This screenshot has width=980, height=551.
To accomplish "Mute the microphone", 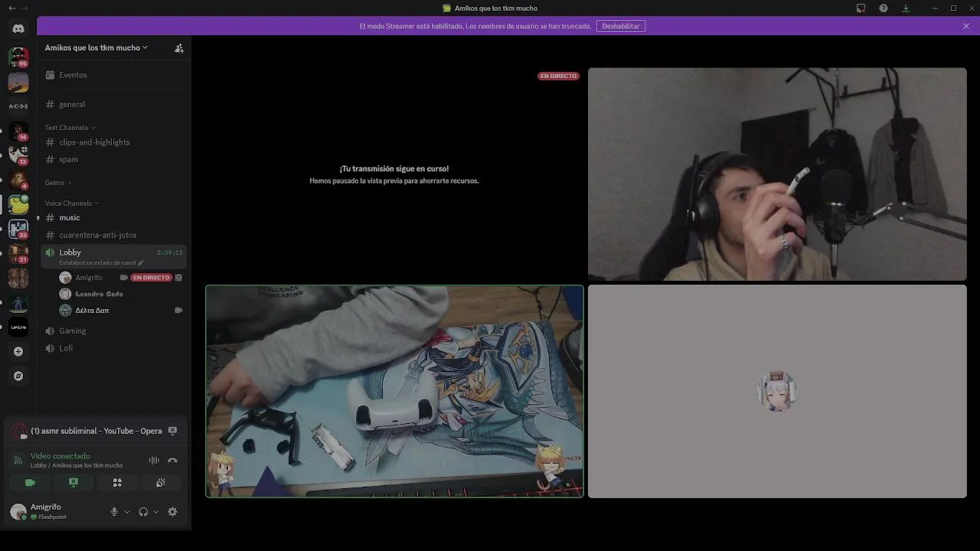I will coord(114,512).
